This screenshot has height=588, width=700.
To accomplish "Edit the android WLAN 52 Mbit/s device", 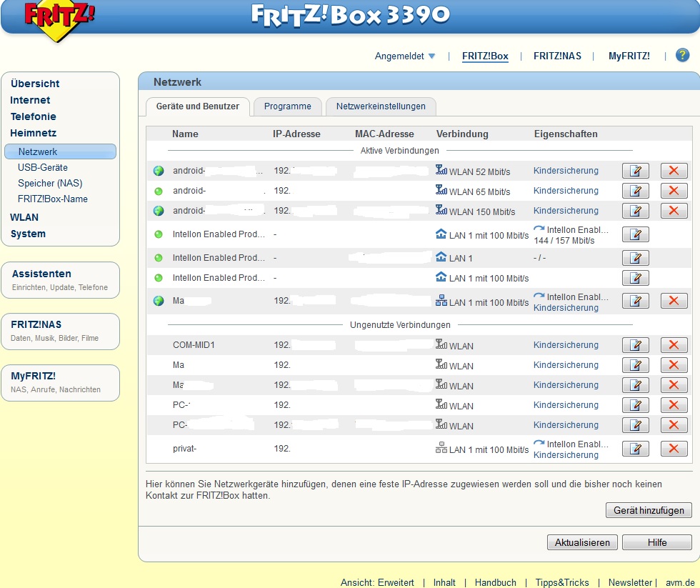I will point(635,171).
